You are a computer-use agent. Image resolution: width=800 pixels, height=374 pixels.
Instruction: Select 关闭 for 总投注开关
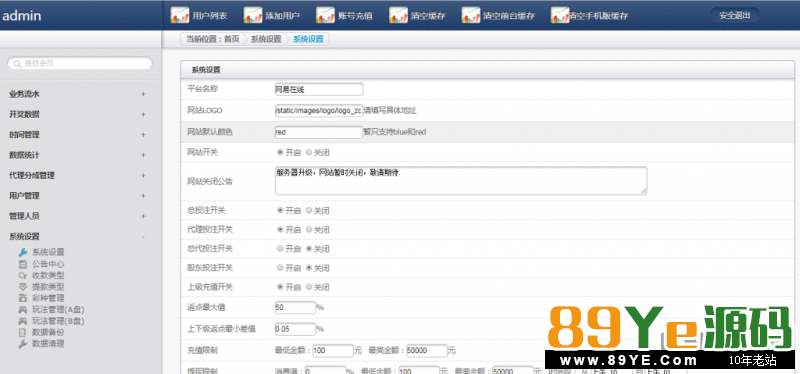[x=309, y=210]
